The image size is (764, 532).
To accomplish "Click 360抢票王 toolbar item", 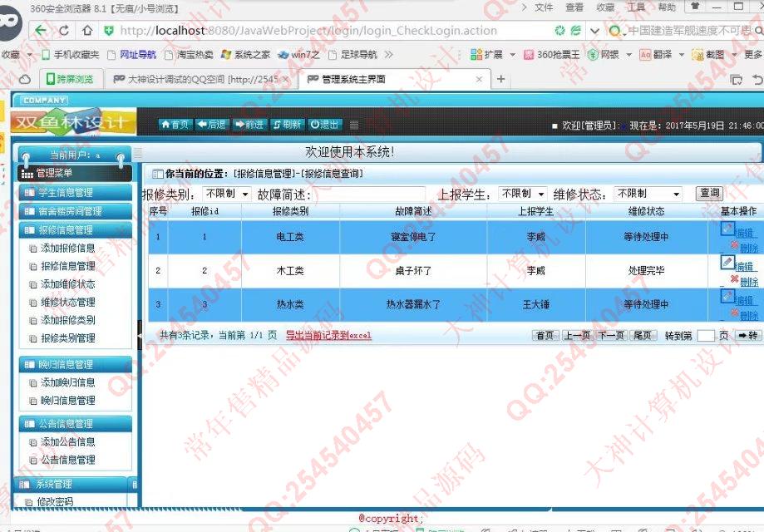I will pos(552,55).
